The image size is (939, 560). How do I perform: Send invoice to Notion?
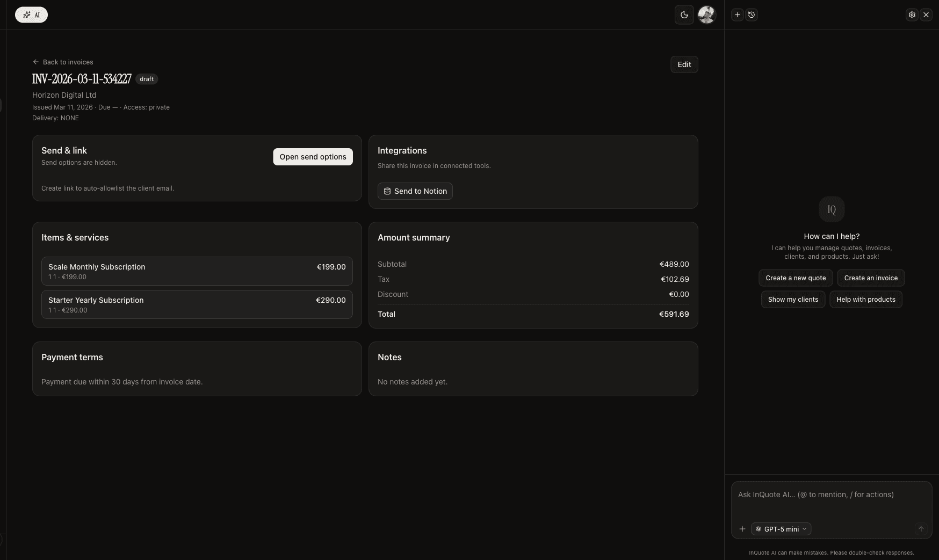[x=415, y=191]
